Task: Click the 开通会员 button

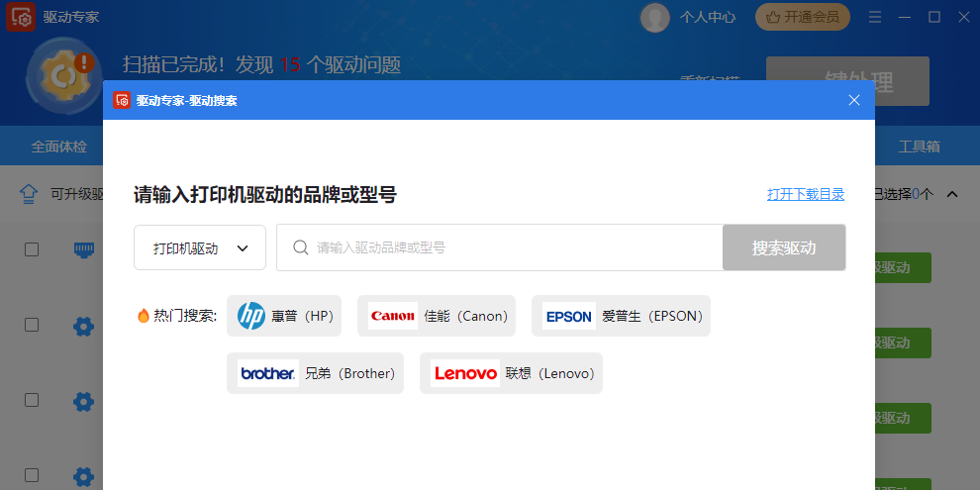Action: [803, 17]
